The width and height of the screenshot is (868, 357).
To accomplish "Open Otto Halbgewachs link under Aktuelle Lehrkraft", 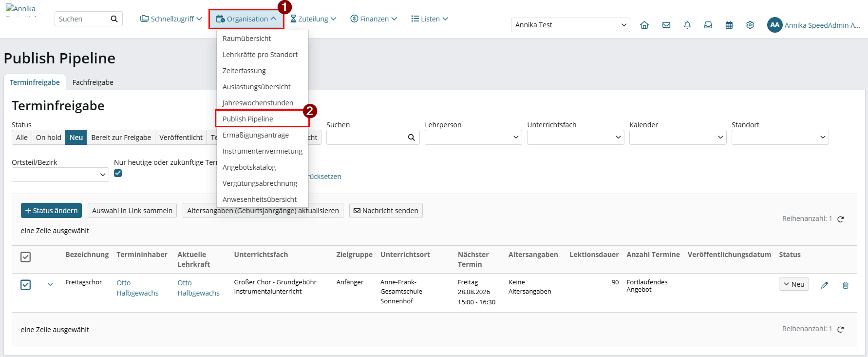I will point(198,288).
